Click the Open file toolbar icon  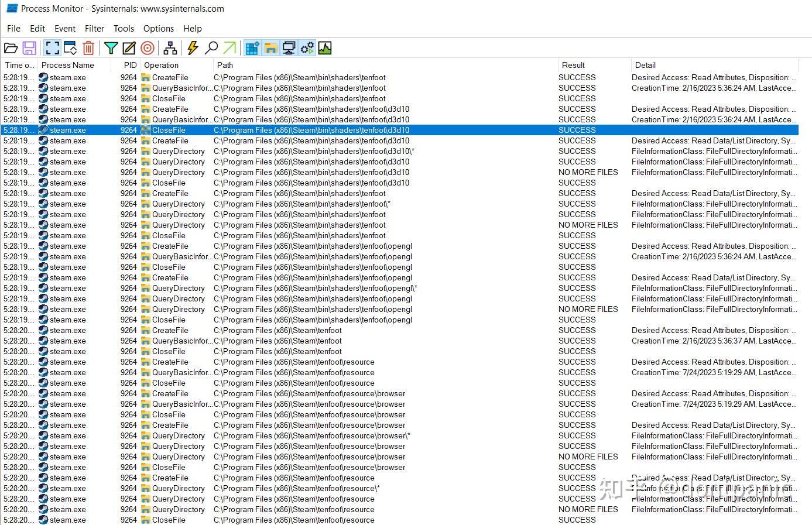11,48
